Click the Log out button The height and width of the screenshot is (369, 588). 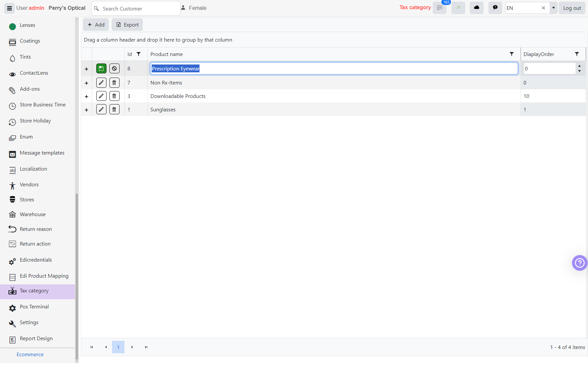coord(572,8)
